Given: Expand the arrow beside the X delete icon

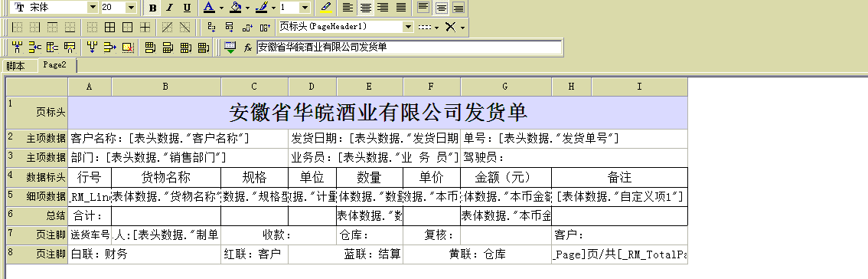Looking at the screenshot, I should (x=463, y=27).
